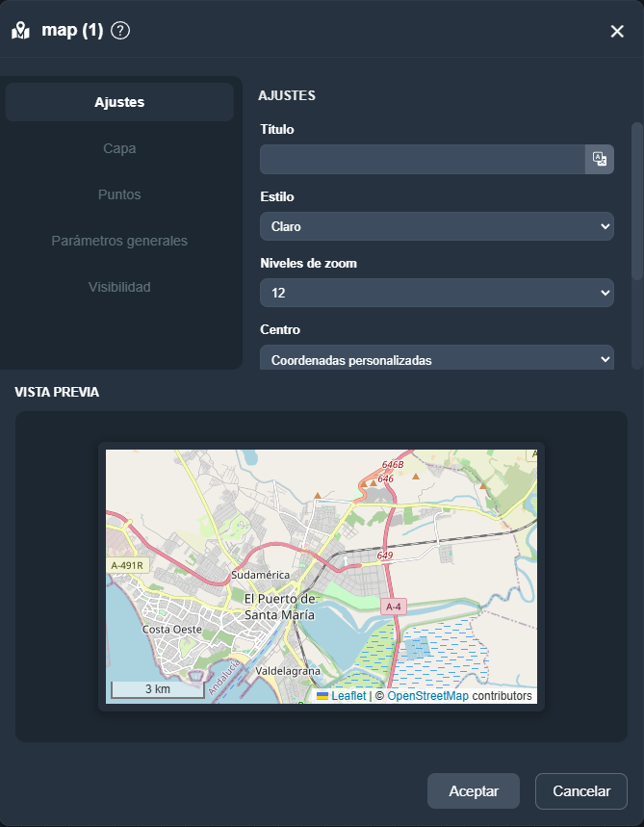The image size is (644, 827).
Task: Close the map dialog with X
Action: click(x=617, y=32)
